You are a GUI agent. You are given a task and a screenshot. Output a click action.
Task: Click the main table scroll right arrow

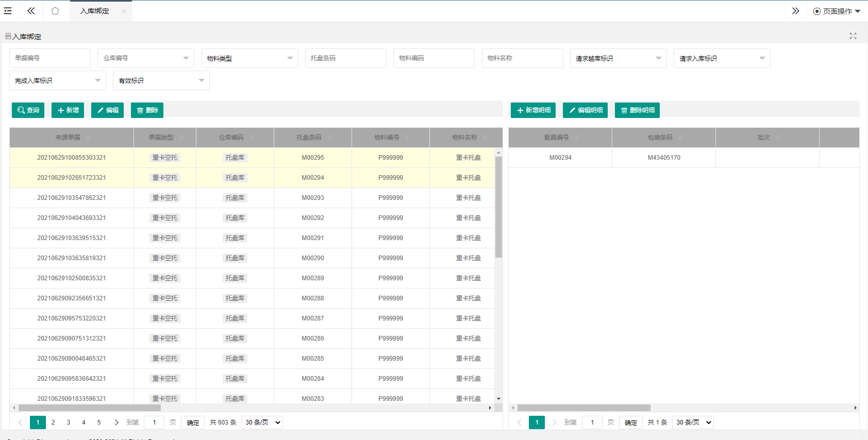(490, 408)
